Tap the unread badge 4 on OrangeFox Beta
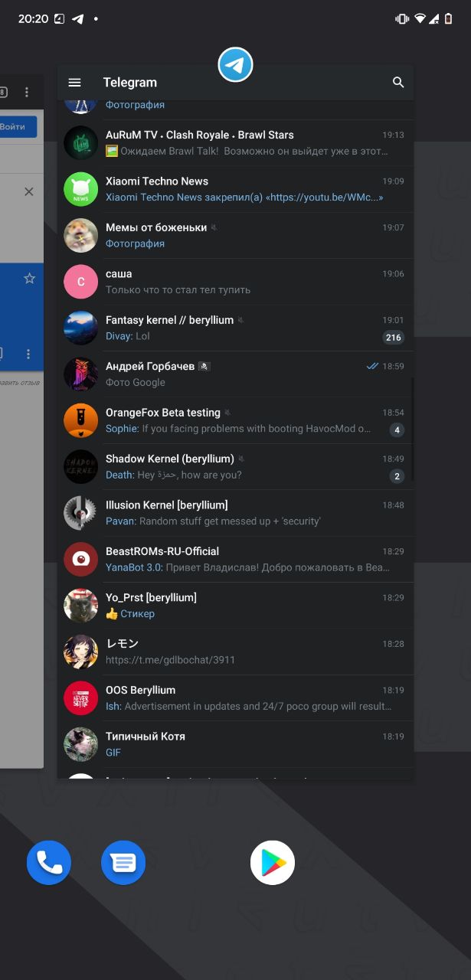Viewport: 471px width, 980px height. click(x=397, y=430)
